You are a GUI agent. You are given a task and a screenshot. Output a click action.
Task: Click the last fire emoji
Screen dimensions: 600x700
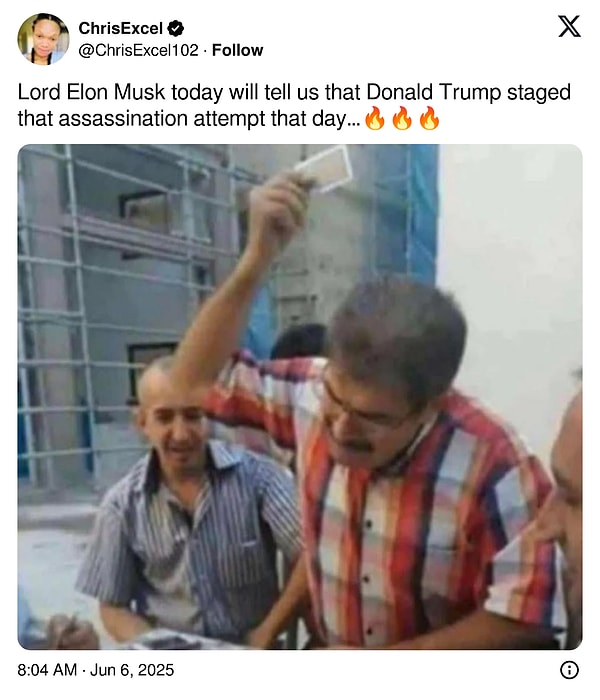[x=429, y=119]
